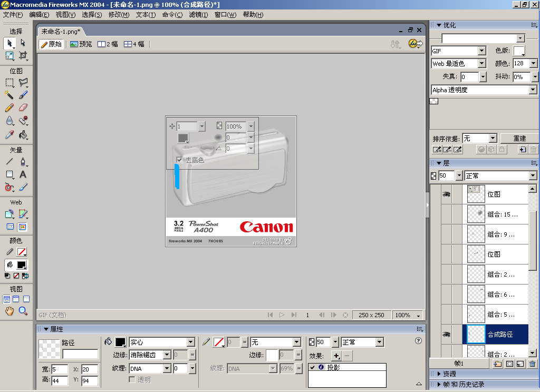The height and width of the screenshot is (392, 540).
Task: Click the Quick Export button
Action: click(416, 44)
